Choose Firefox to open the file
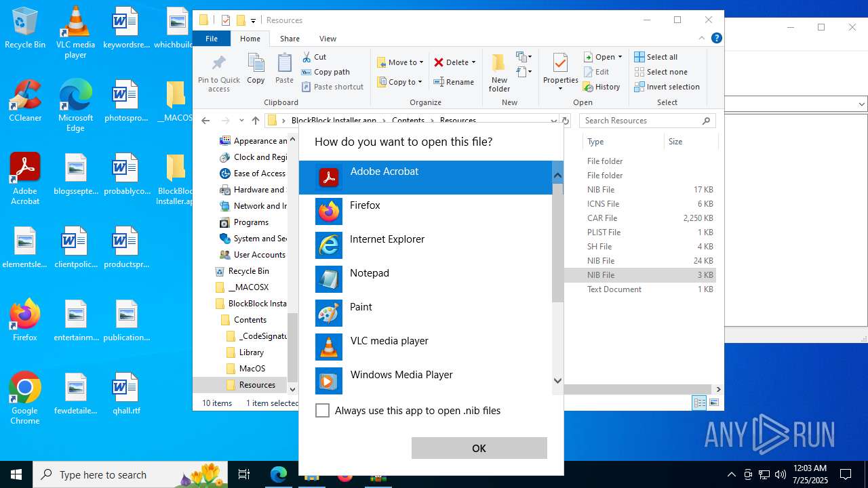The image size is (868, 488). (x=425, y=211)
